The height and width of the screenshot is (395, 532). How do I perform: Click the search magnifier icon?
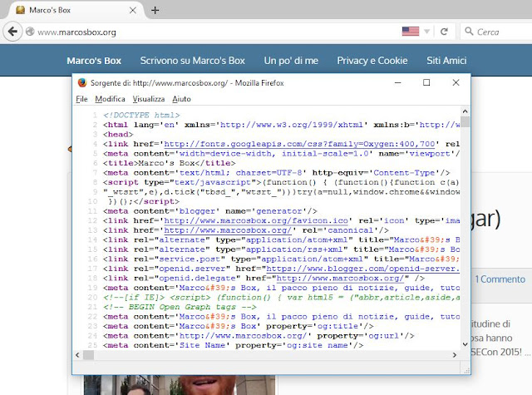[x=469, y=32]
